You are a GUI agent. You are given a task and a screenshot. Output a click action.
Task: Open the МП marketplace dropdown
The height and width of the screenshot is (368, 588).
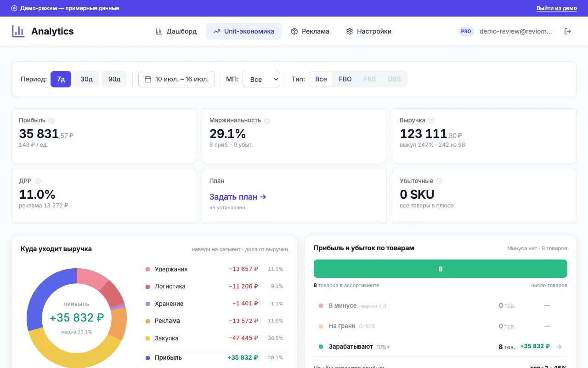(261, 79)
